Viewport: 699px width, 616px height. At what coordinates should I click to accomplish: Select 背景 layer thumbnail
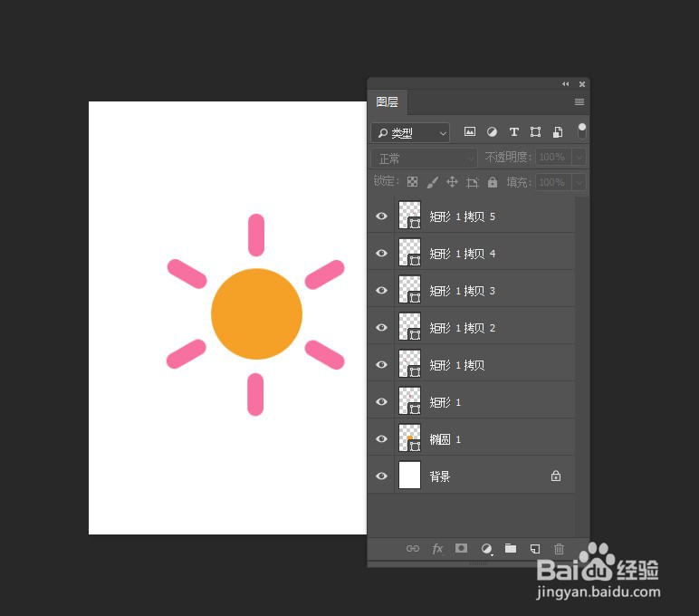click(x=409, y=475)
